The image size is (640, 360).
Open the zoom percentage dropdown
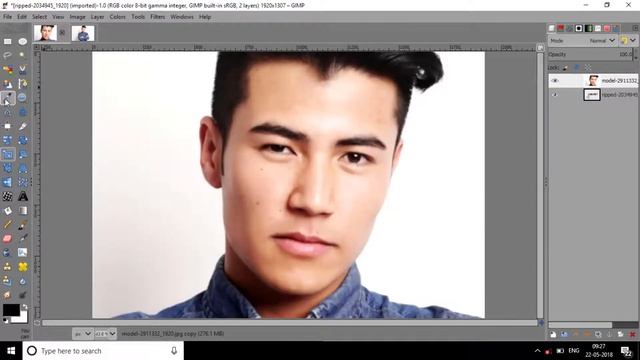(105, 334)
